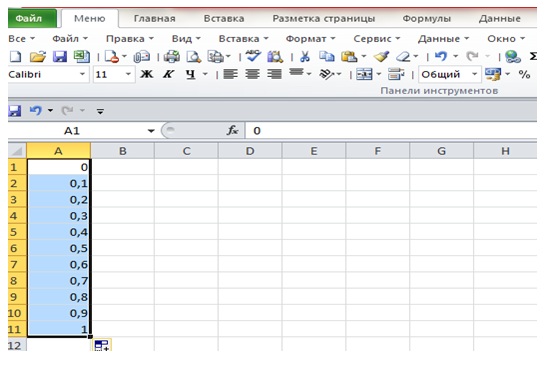The height and width of the screenshot is (367, 554).
Task: Activate the Format Painter brush
Action: [382, 57]
